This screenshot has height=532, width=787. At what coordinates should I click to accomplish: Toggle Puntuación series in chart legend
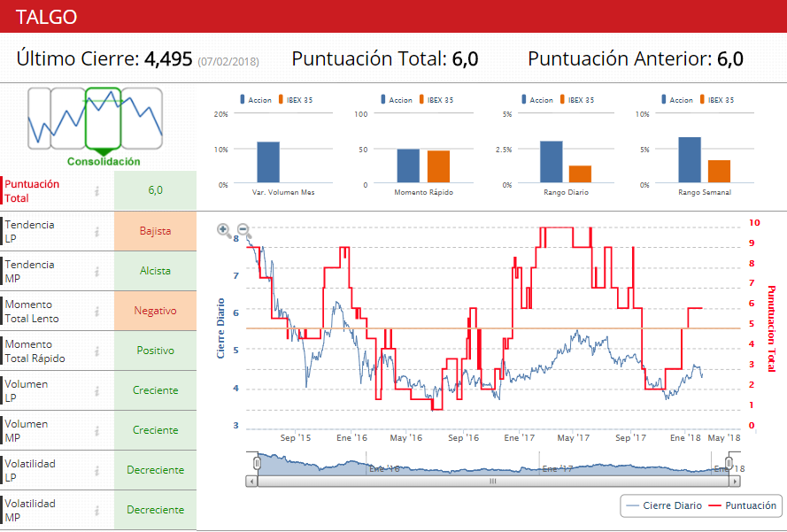(743, 505)
